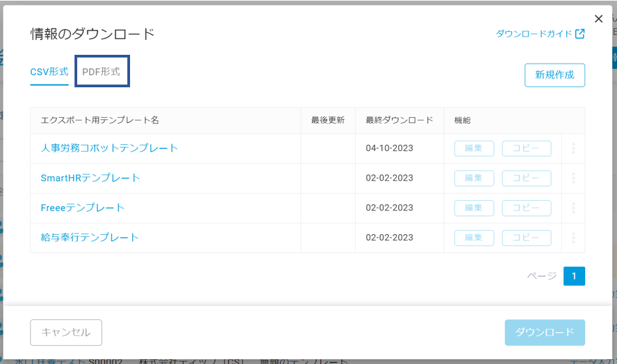
Task: Click the キャンセル button
Action: click(66, 333)
